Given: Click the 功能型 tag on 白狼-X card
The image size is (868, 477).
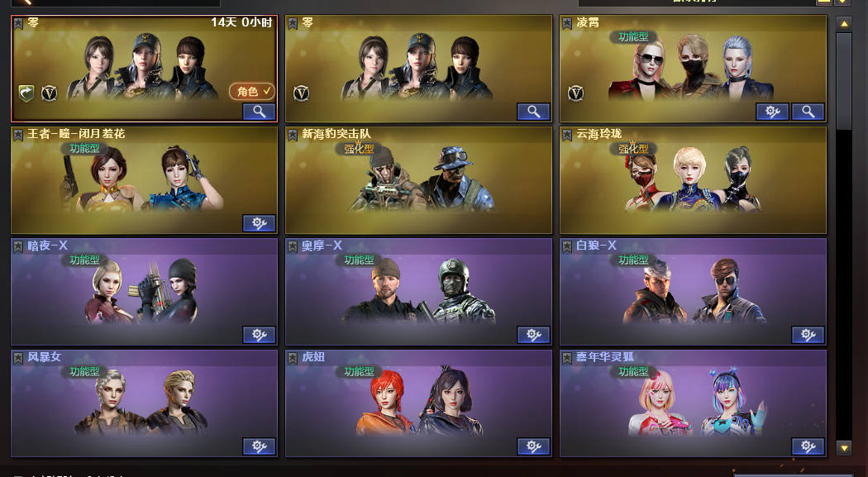Looking at the screenshot, I should click(633, 260).
